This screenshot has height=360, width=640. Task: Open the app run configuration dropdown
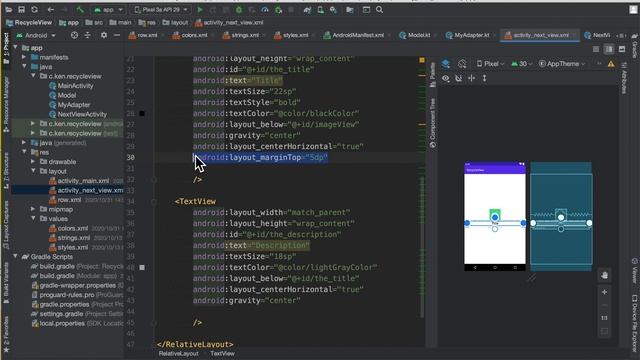point(108,9)
